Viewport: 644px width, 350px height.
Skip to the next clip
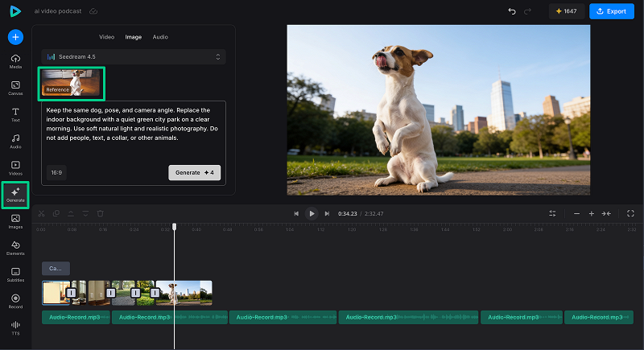[327, 213]
